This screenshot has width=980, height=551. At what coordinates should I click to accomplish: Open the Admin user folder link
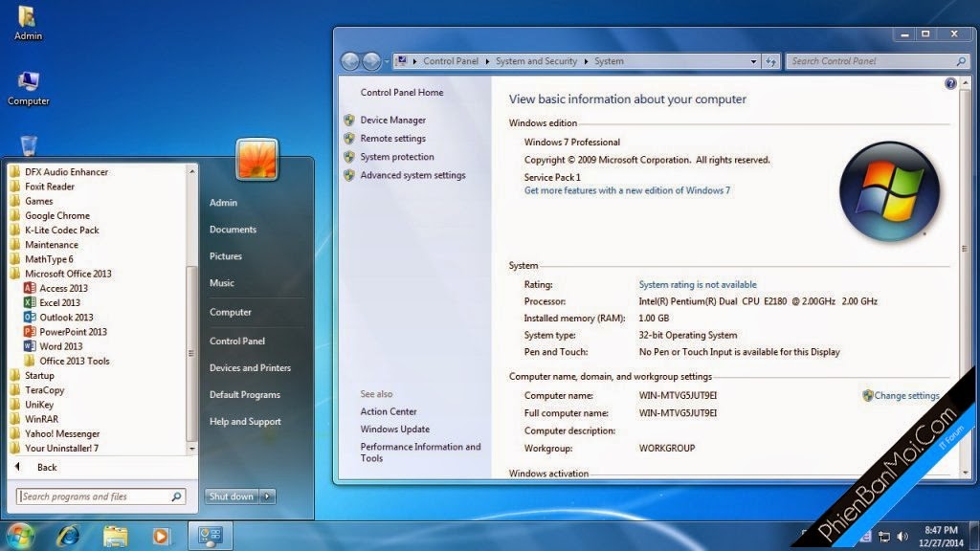tap(223, 203)
